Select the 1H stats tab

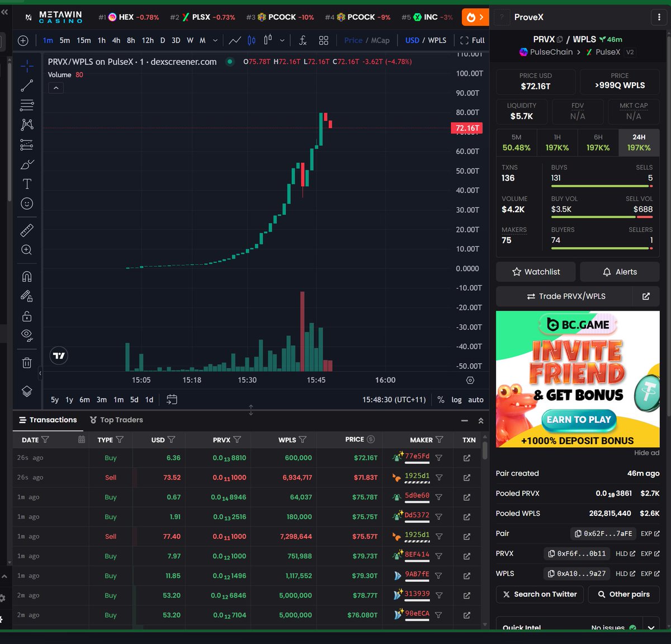557,143
